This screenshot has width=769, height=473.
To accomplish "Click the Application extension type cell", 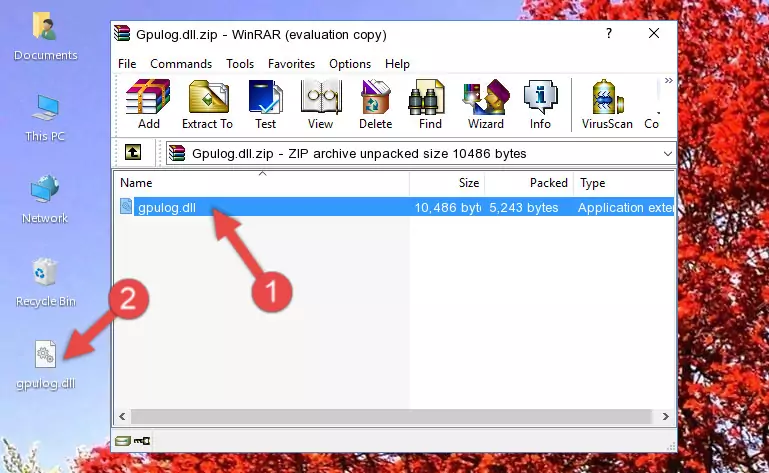I will 625,208.
